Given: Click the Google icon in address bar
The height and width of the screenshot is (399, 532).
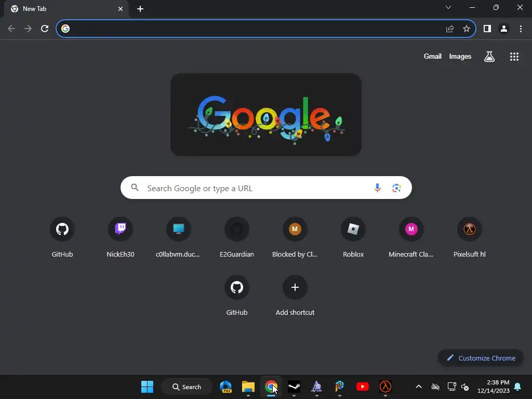Looking at the screenshot, I should click(x=65, y=29).
